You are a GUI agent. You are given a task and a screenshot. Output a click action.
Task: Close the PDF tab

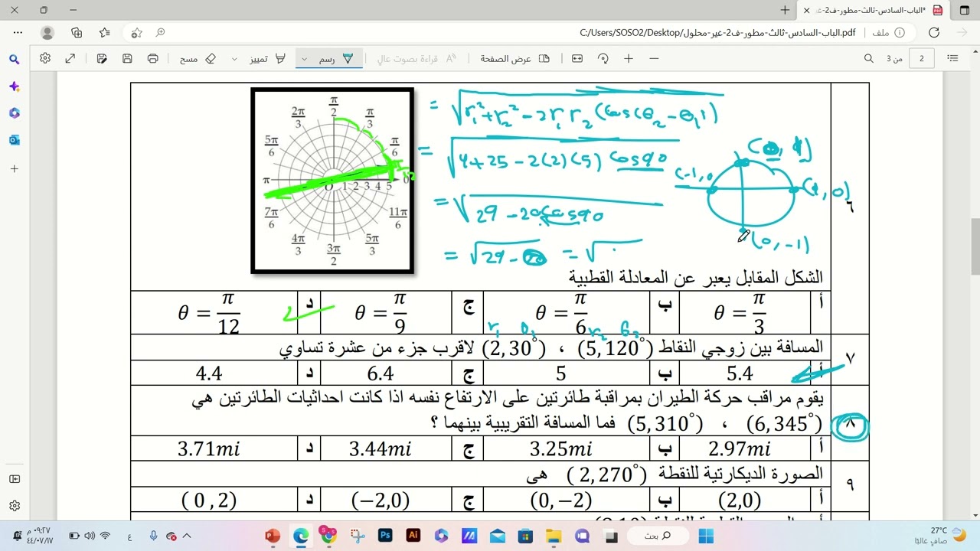point(807,10)
